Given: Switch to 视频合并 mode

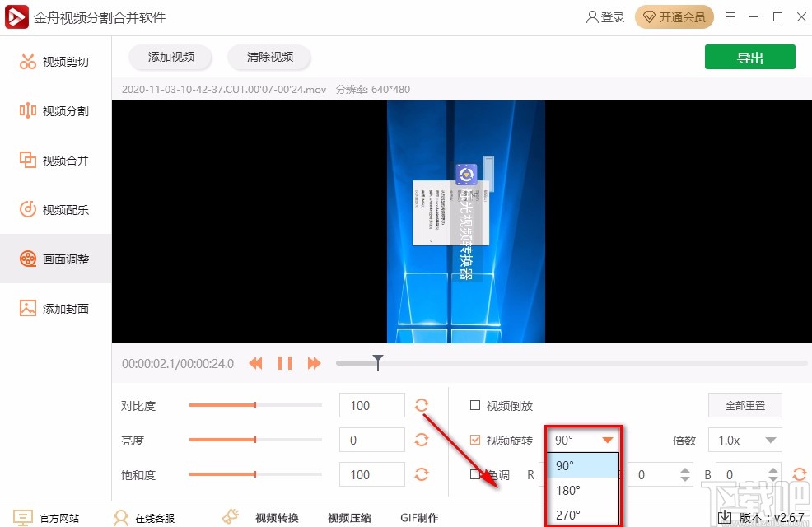Looking at the screenshot, I should [55, 160].
